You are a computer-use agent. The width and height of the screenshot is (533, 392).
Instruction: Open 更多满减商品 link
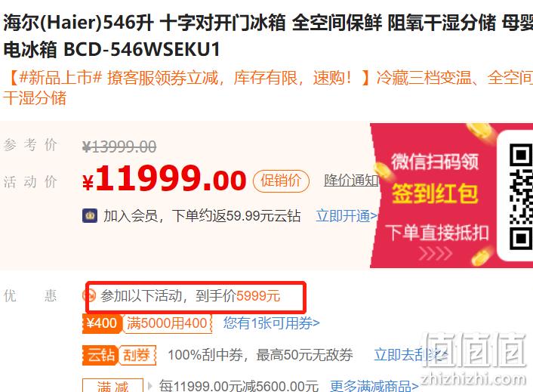(374, 386)
